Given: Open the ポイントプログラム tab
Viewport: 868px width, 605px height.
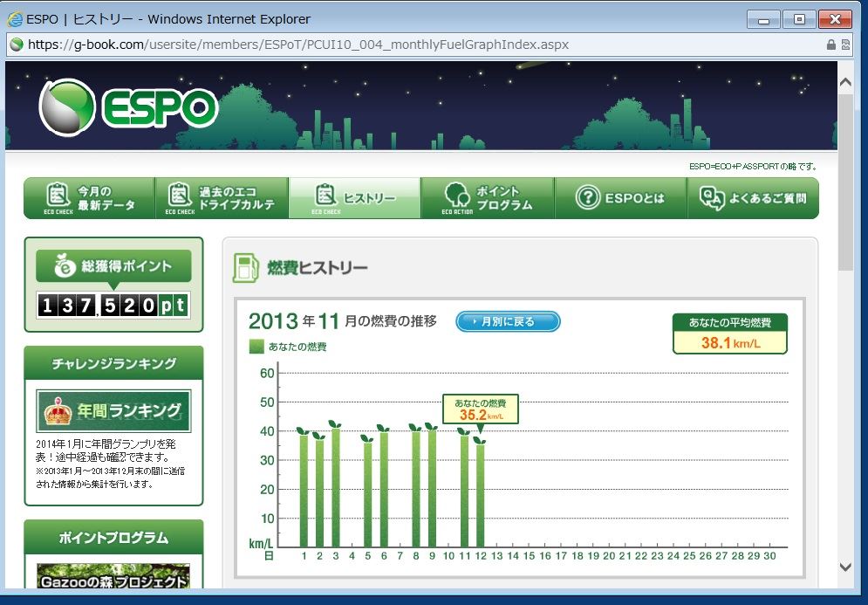Looking at the screenshot, I should click(x=488, y=198).
